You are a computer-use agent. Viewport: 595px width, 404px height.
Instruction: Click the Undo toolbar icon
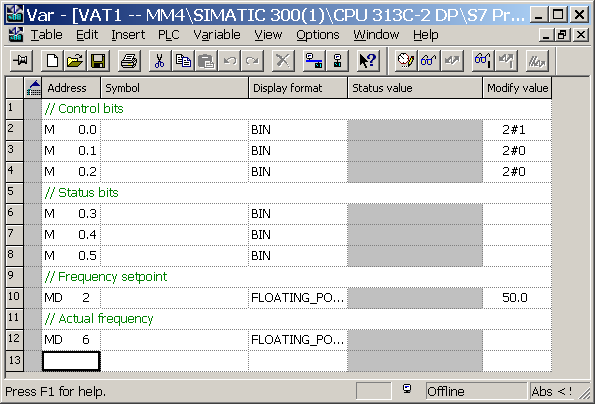(x=229, y=61)
